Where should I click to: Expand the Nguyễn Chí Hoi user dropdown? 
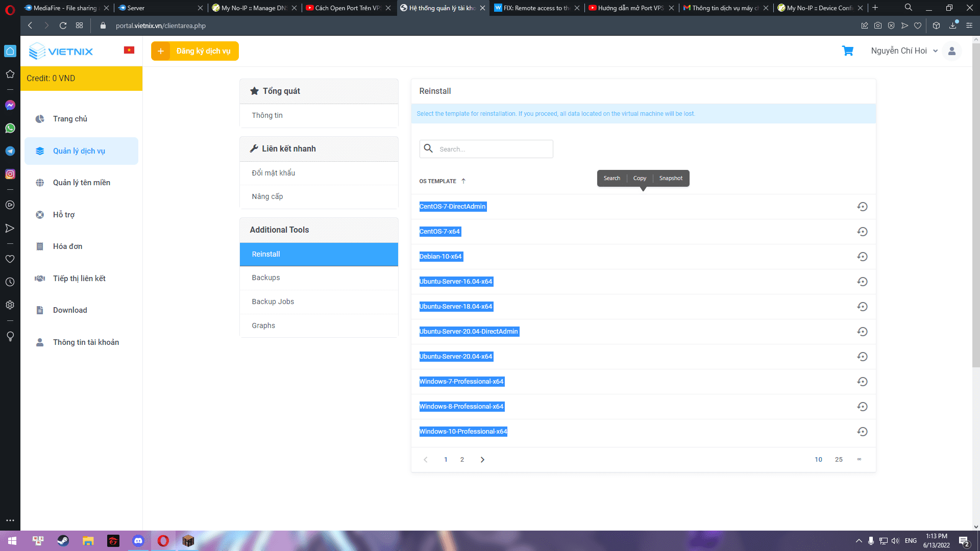[x=904, y=51]
